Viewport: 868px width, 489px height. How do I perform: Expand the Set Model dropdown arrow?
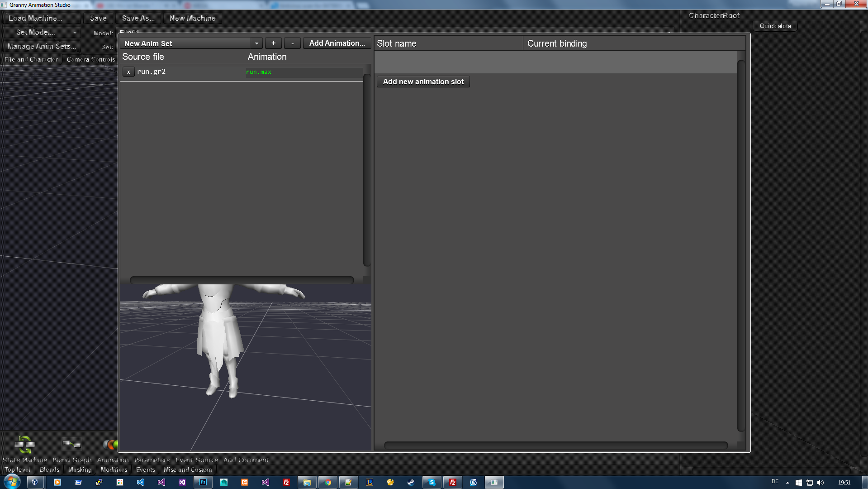coord(75,32)
